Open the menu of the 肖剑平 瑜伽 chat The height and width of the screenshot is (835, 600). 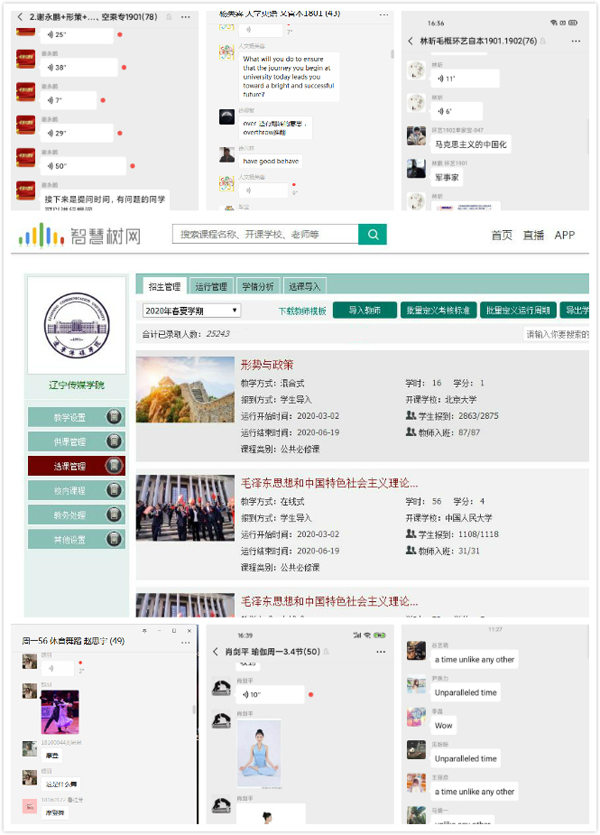tap(380, 652)
